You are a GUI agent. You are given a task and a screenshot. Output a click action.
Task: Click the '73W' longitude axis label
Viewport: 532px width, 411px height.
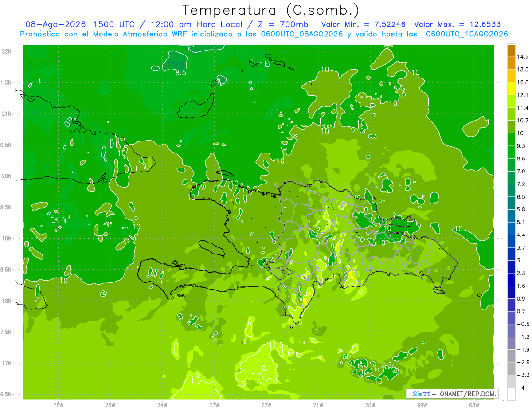point(214,404)
